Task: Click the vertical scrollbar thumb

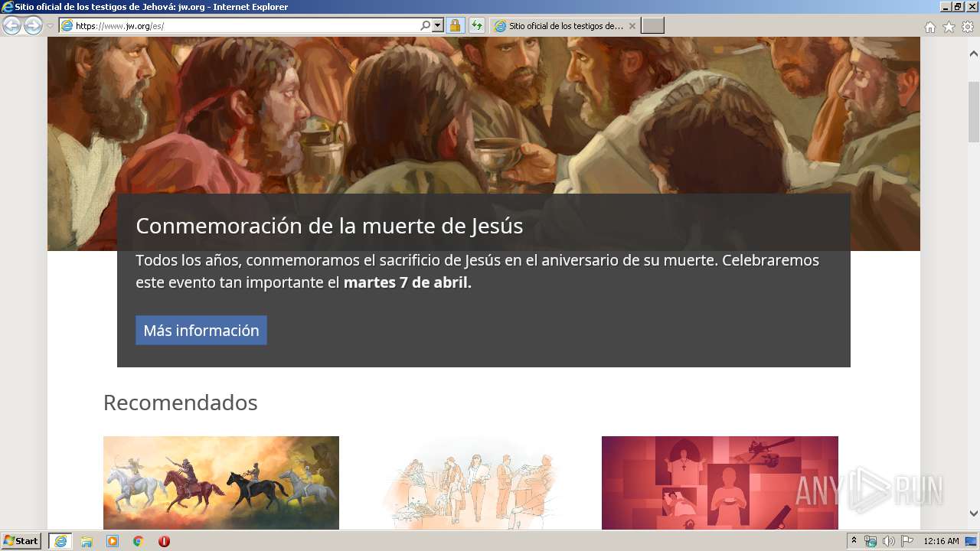Action: point(973,111)
